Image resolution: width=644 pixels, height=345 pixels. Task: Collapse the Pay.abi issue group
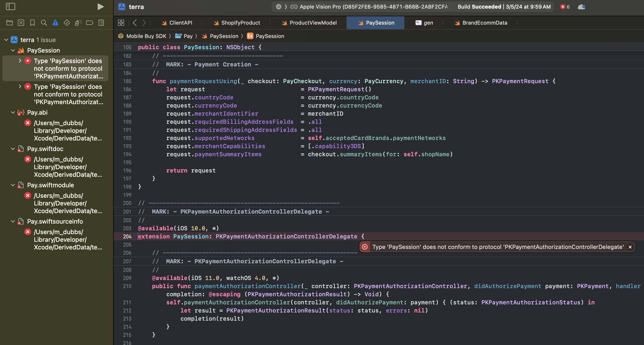point(13,113)
